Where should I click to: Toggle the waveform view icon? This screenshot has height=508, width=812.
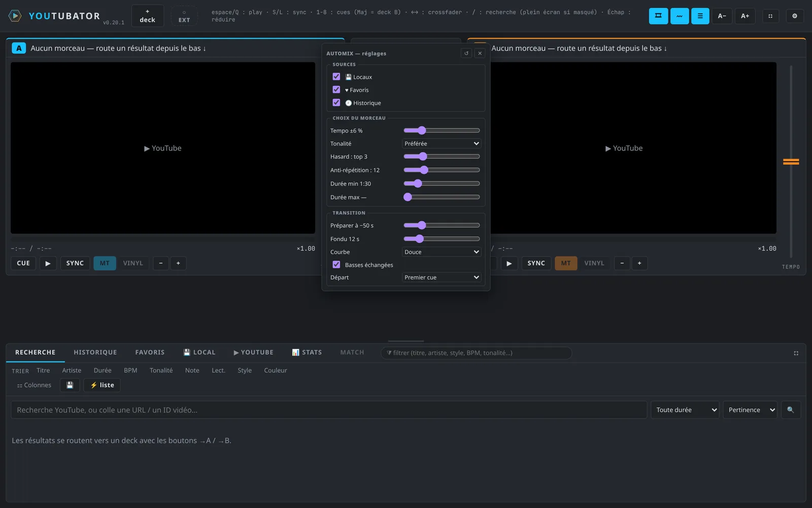[x=680, y=16]
